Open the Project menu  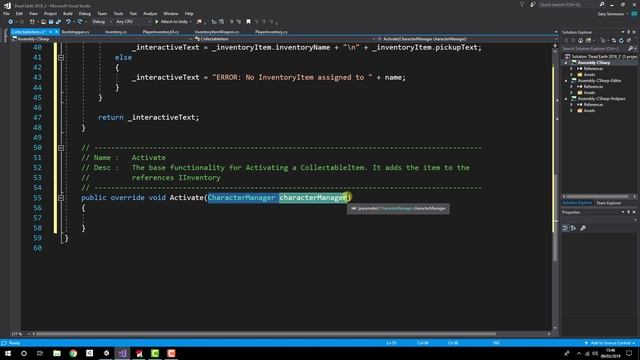coord(51,13)
